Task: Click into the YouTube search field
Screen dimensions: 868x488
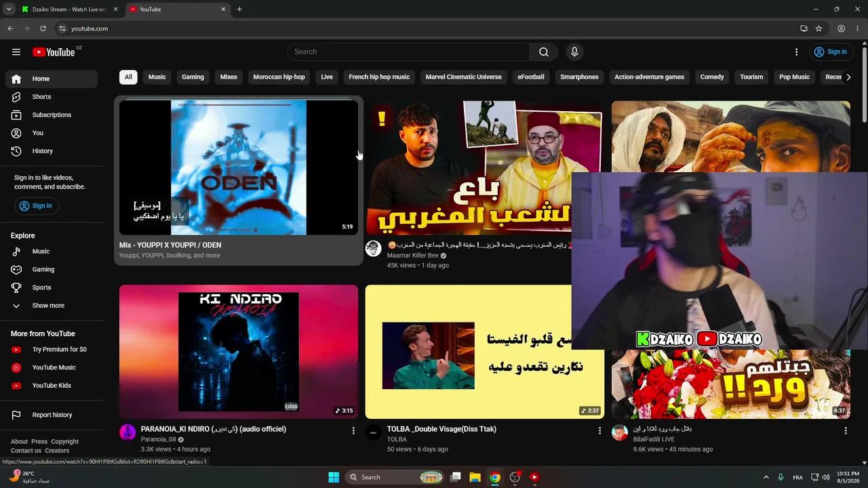Action: pos(408,52)
